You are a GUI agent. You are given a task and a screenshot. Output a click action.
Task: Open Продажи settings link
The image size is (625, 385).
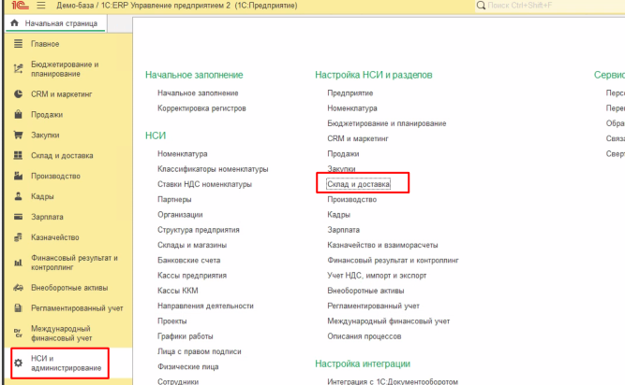(343, 153)
